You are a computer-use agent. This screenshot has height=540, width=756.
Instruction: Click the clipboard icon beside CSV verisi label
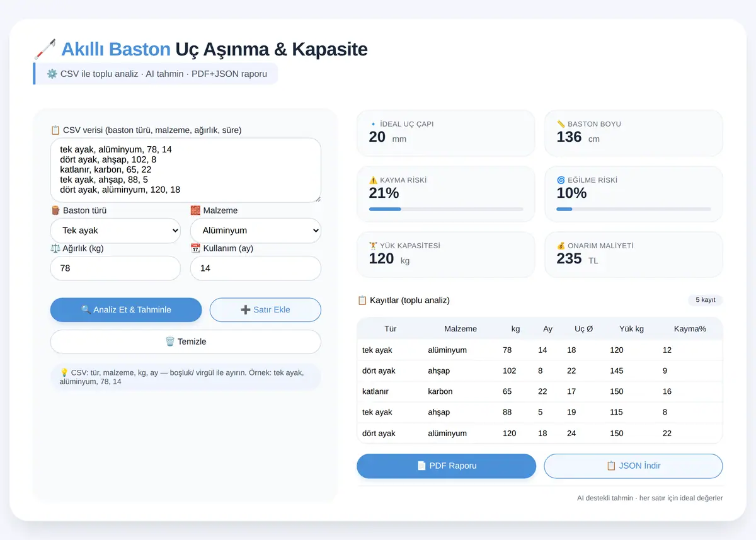click(55, 130)
